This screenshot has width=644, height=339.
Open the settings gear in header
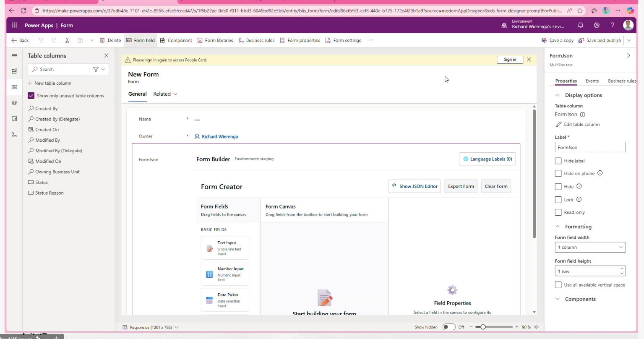[597, 25]
